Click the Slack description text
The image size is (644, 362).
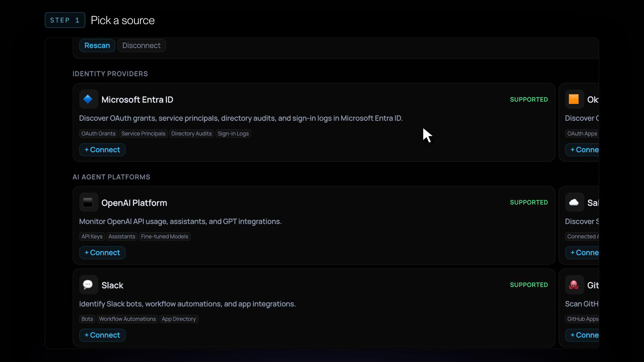click(x=187, y=304)
